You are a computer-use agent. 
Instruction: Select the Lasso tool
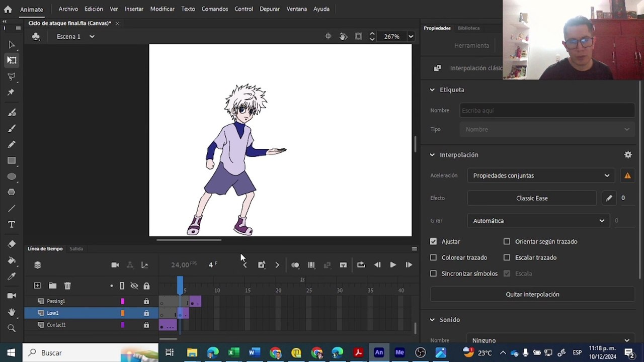(x=12, y=76)
